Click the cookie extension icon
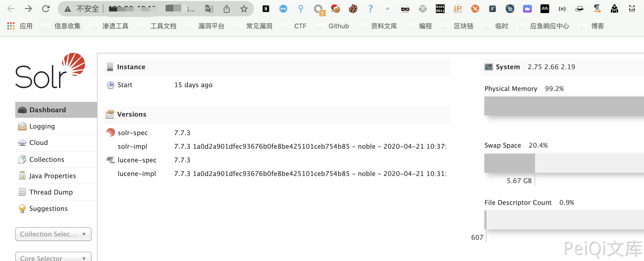This screenshot has width=644, height=261. [353, 9]
